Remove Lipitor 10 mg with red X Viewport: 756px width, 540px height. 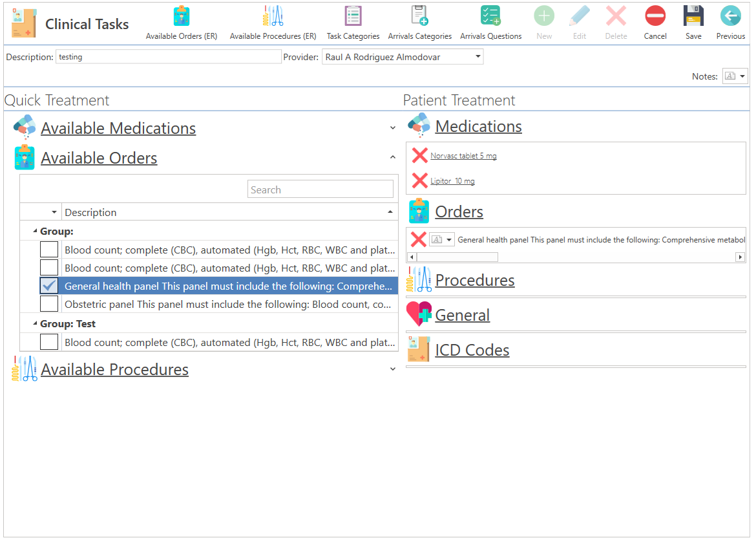(x=419, y=180)
